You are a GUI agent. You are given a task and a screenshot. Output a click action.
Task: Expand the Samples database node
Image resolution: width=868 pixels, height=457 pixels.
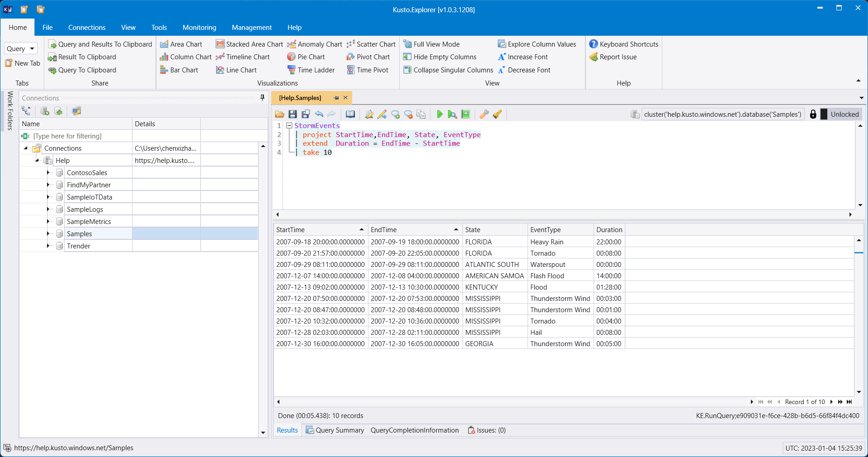click(48, 233)
